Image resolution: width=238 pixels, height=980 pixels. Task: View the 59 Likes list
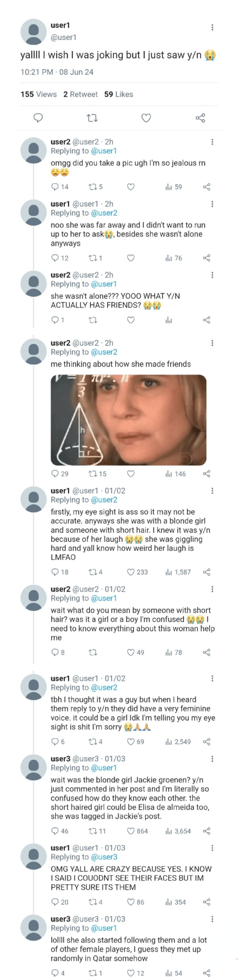[x=119, y=94]
